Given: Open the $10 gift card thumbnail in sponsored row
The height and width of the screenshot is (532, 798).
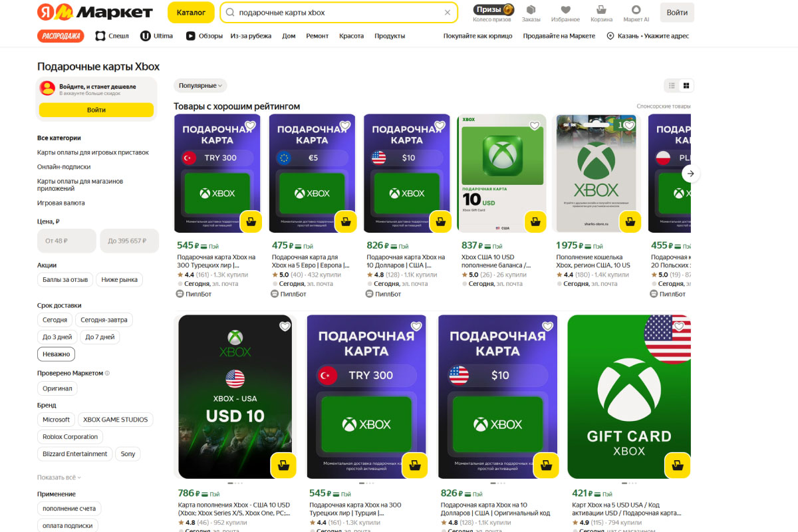Looking at the screenshot, I should (x=407, y=173).
